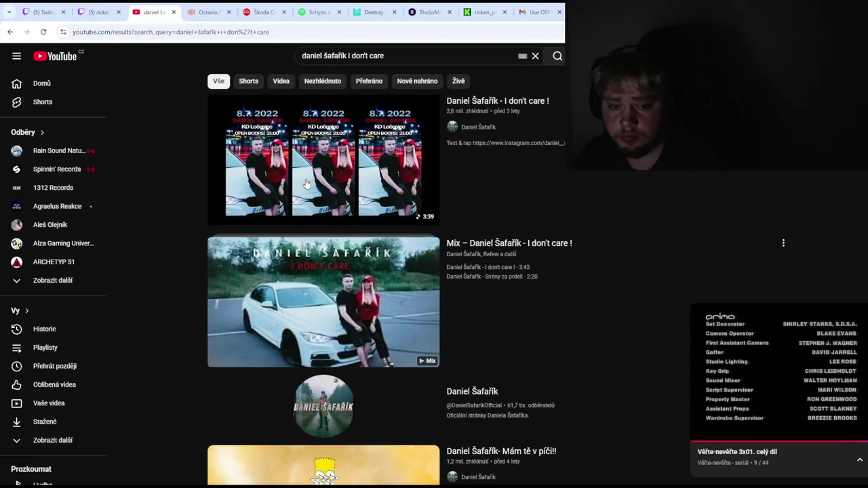Switch to the Octavia browser tab

(x=208, y=12)
